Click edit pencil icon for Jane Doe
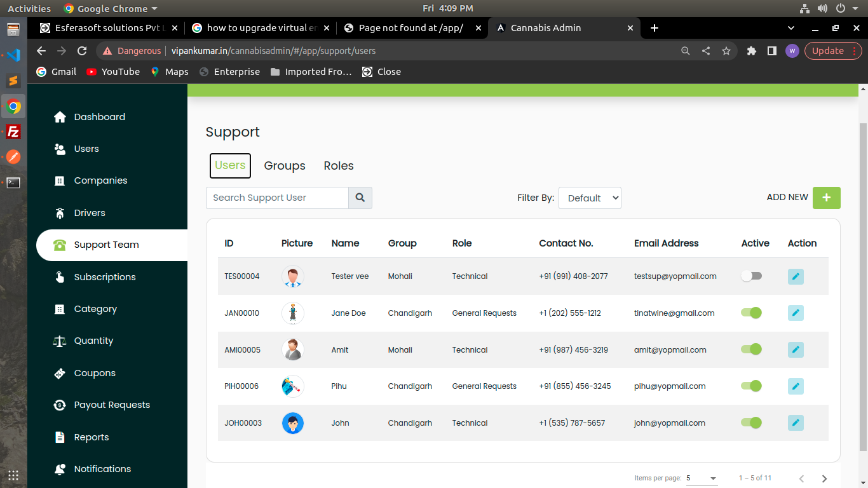The height and width of the screenshot is (488, 868). [796, 313]
